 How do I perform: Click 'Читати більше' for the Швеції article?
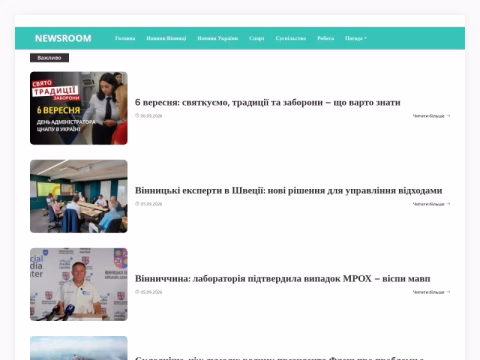pyautogui.click(x=431, y=204)
